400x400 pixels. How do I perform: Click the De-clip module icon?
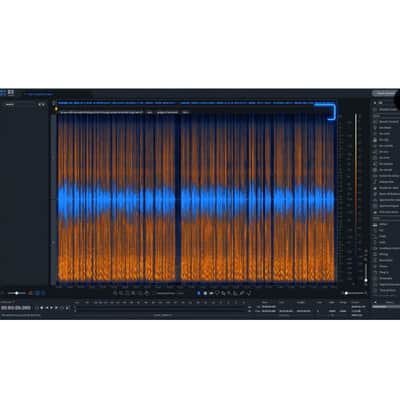point(375,140)
